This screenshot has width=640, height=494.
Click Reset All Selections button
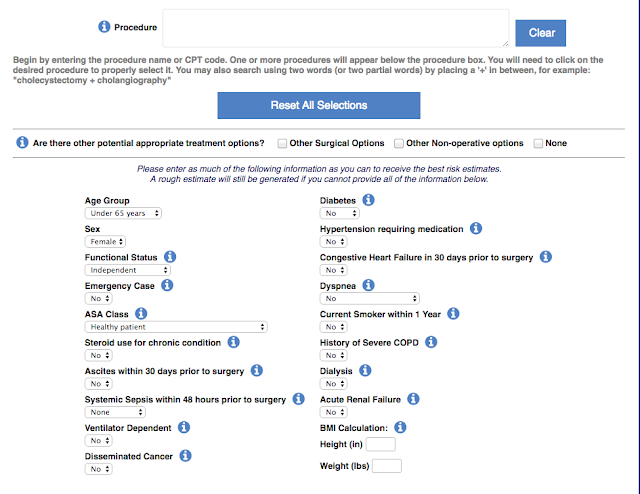coord(318,105)
